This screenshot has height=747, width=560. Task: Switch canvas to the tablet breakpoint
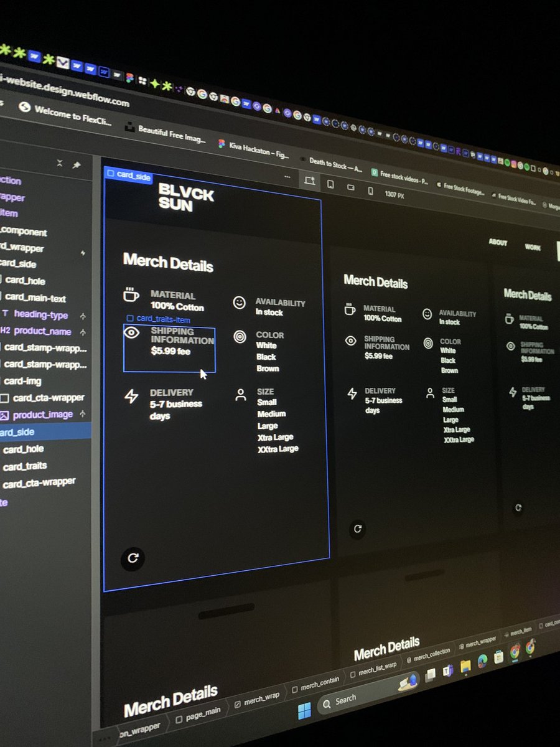[331, 184]
